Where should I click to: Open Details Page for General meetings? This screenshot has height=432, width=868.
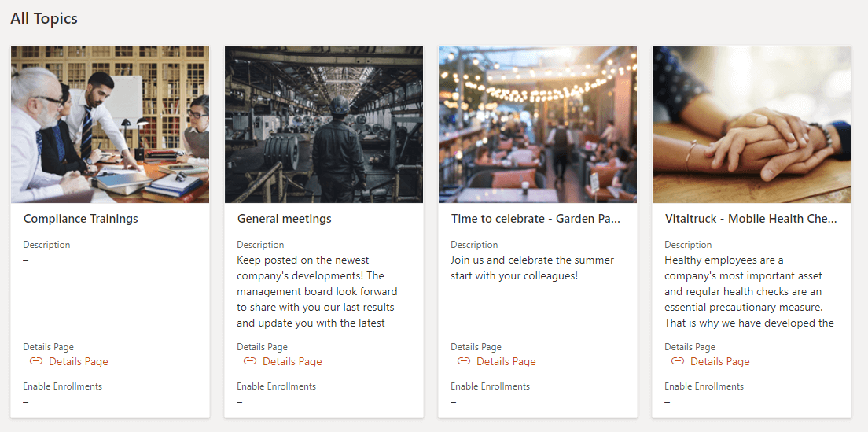(x=292, y=362)
